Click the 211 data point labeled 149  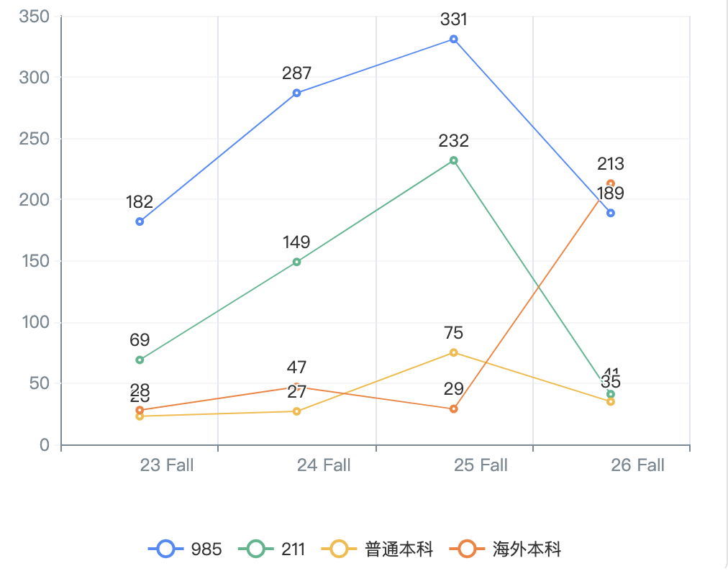296,262
